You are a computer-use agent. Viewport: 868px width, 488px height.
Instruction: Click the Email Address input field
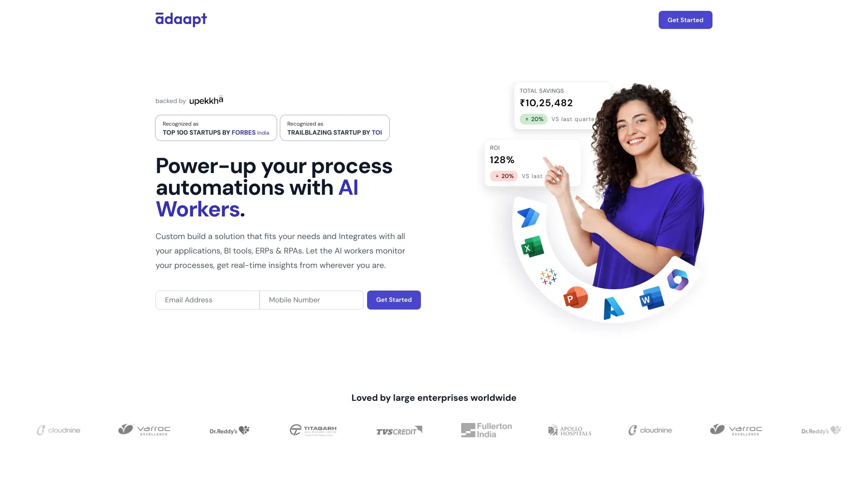click(x=207, y=300)
